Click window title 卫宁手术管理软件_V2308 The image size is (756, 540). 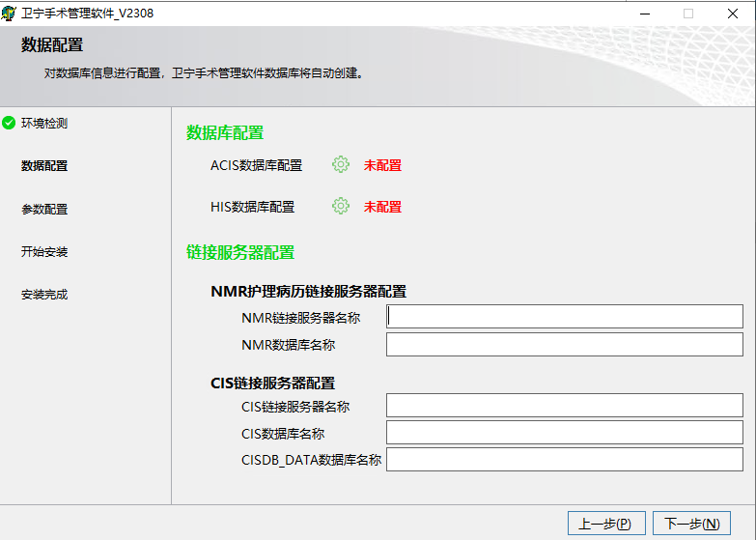87,13
